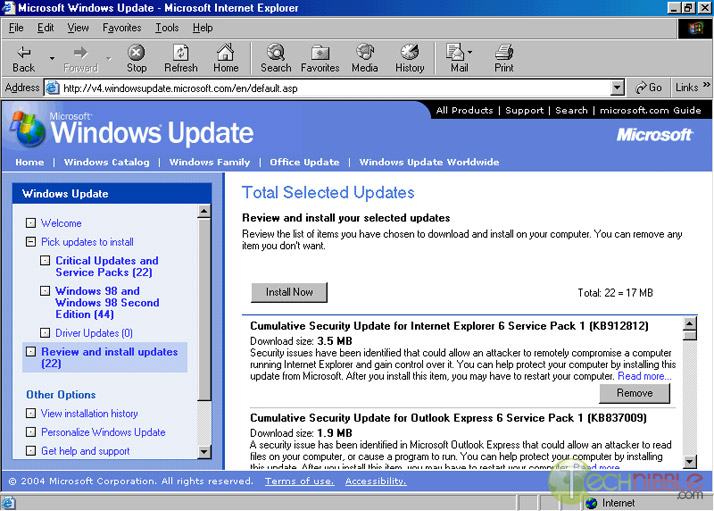Click box beside Driver Updates (0)

45,333
